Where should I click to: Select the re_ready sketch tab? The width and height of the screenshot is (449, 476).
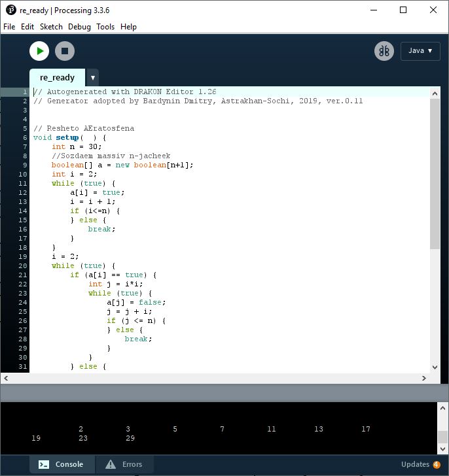pyautogui.click(x=57, y=77)
